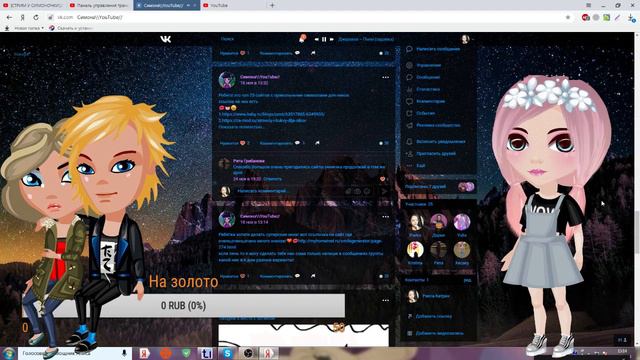Comment on the topmost partially visible post
The width and height of the screenshot is (640, 360).
[280, 53]
